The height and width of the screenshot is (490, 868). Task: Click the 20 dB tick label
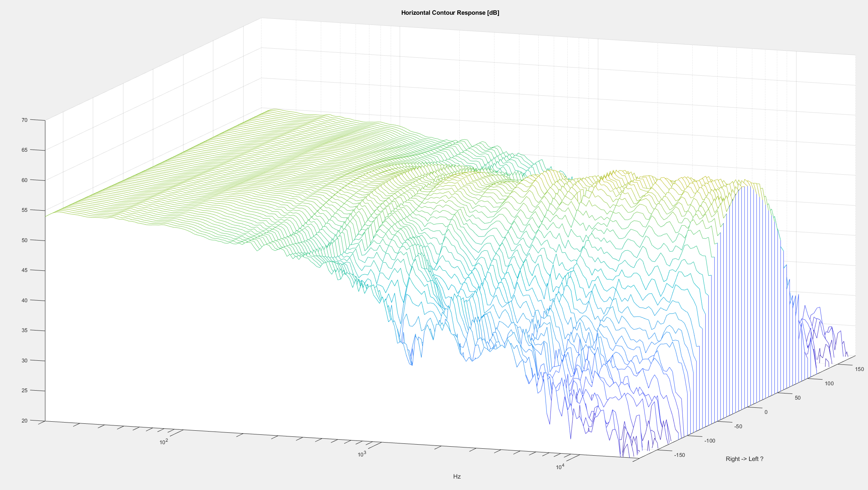click(25, 420)
